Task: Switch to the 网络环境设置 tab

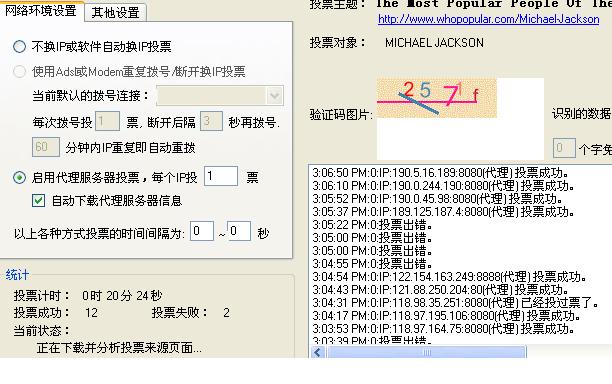Action: click(x=41, y=11)
